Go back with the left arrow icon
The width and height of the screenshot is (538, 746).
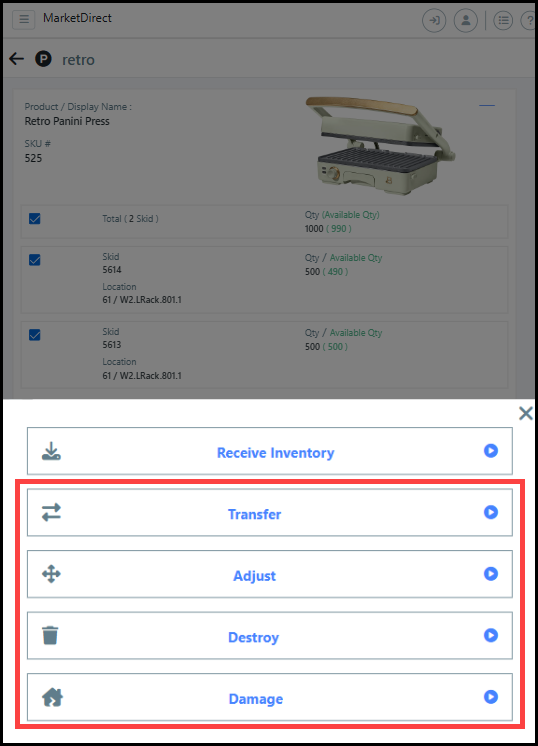point(17,59)
